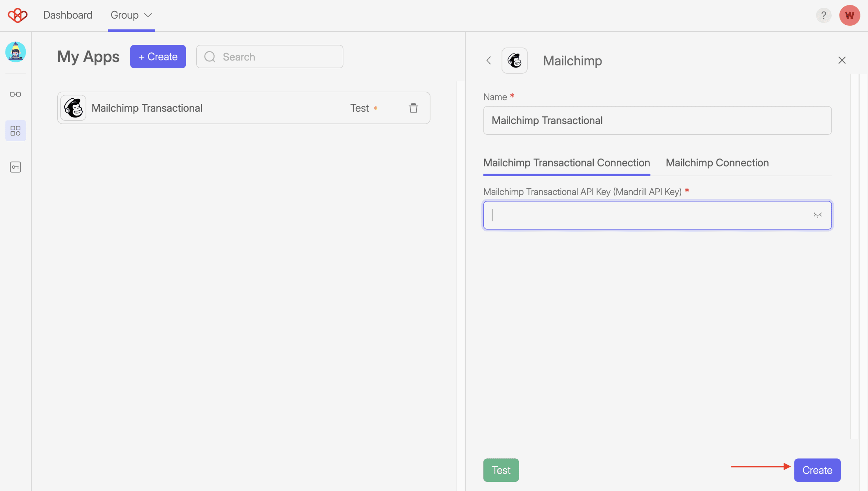
Task: Expand the Group dropdown menu
Action: point(131,15)
